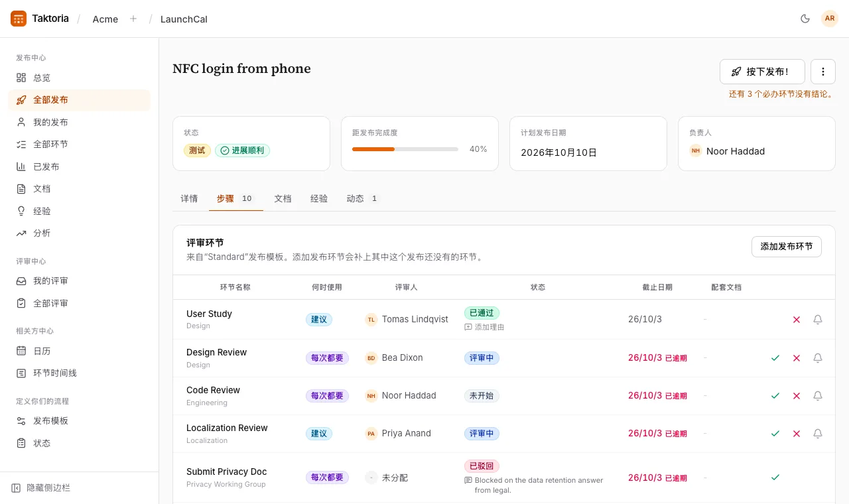Open 我的评审 inbox item
Image resolution: width=849 pixels, height=504 pixels.
point(80,281)
